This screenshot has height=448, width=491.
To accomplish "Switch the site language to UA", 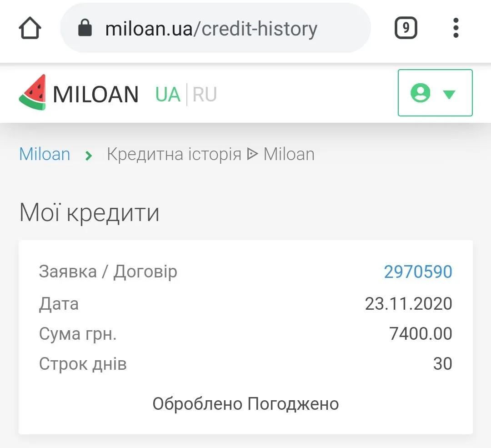I will point(168,95).
